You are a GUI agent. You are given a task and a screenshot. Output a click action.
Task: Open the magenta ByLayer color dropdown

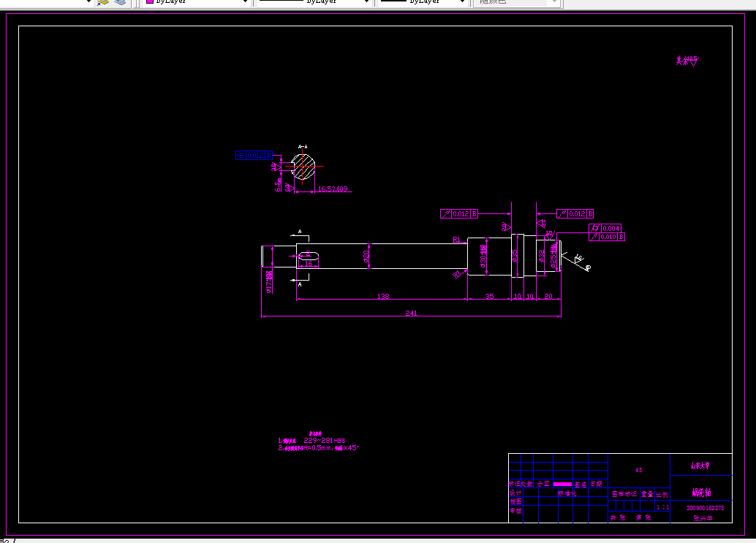pos(197,2)
